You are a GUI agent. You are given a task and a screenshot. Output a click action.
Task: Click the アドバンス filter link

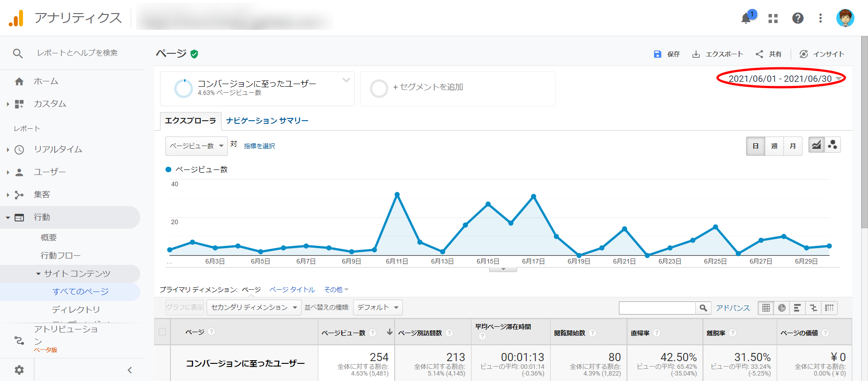tap(732, 308)
